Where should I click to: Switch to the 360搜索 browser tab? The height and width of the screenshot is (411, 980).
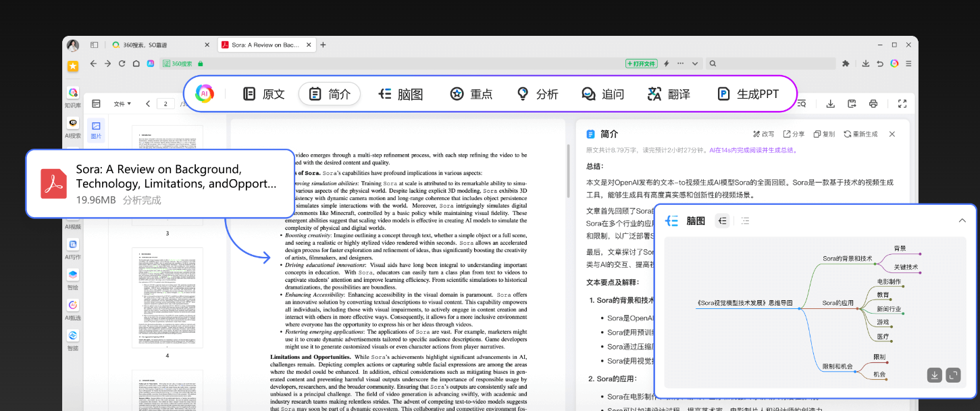tap(159, 45)
